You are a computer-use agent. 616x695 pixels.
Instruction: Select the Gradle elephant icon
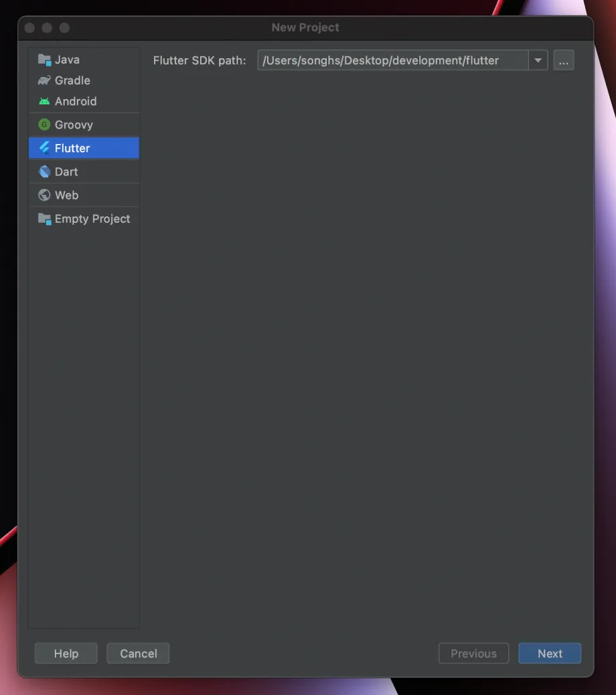pyautogui.click(x=44, y=80)
